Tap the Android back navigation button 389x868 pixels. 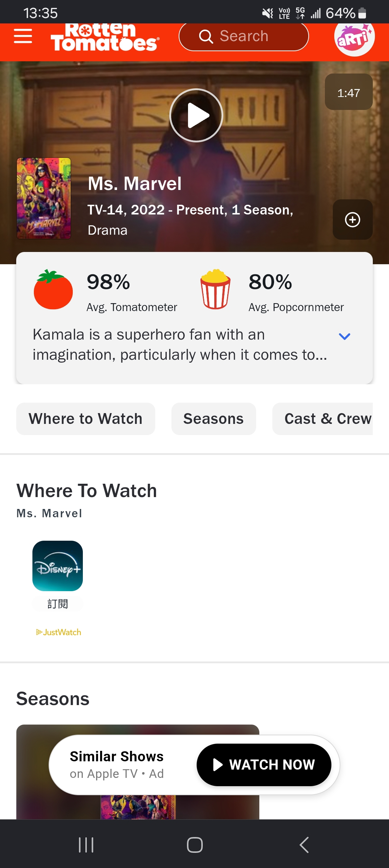[304, 845]
